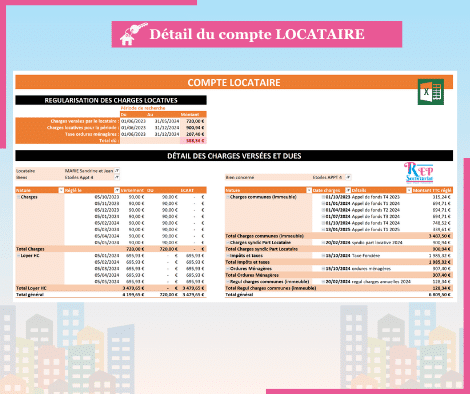
Task: Collapse the Appel de fonds T2 2024 row
Action: (x=323, y=210)
